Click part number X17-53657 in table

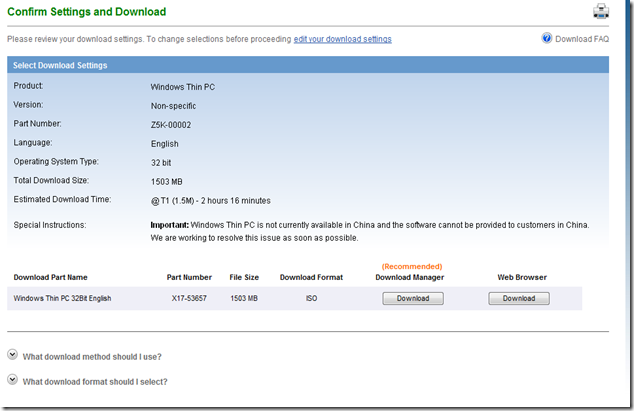click(189, 298)
